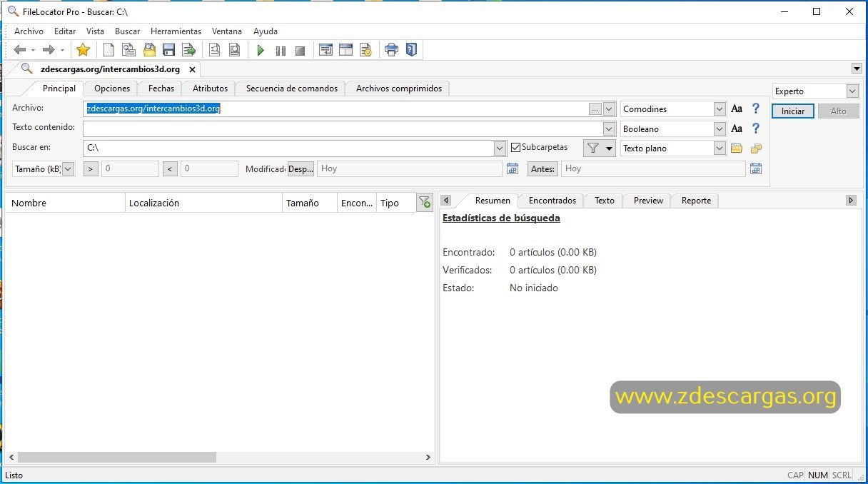Open the Archivo menu
The width and height of the screenshot is (868, 484).
click(29, 31)
